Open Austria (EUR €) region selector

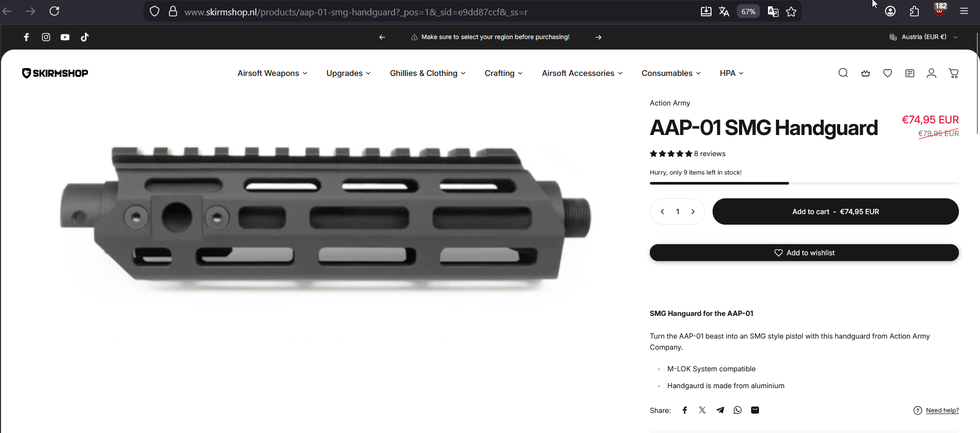point(924,37)
